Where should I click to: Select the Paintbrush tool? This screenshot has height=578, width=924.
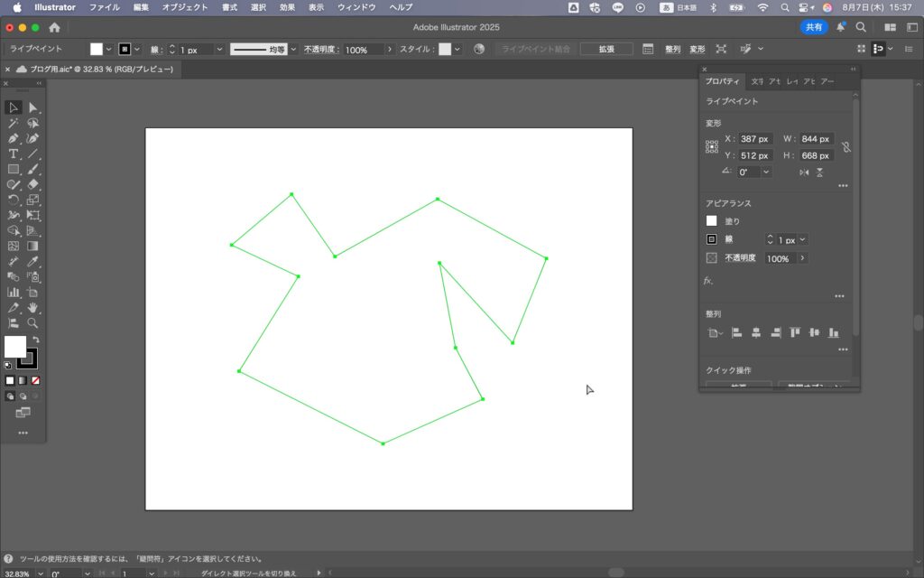[x=33, y=169]
